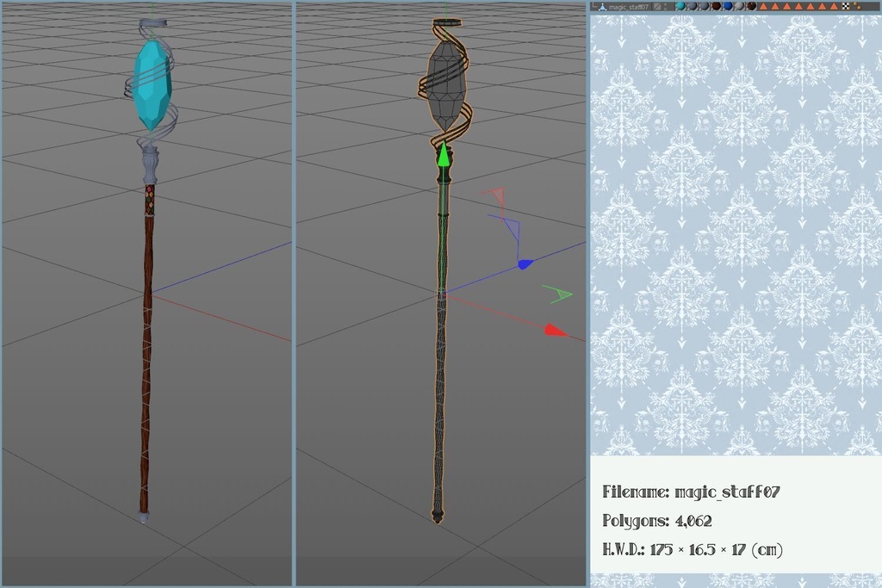The image size is (882, 588).
Task: Toggle the layer box beside magic_staff07
Action: click(x=657, y=7)
